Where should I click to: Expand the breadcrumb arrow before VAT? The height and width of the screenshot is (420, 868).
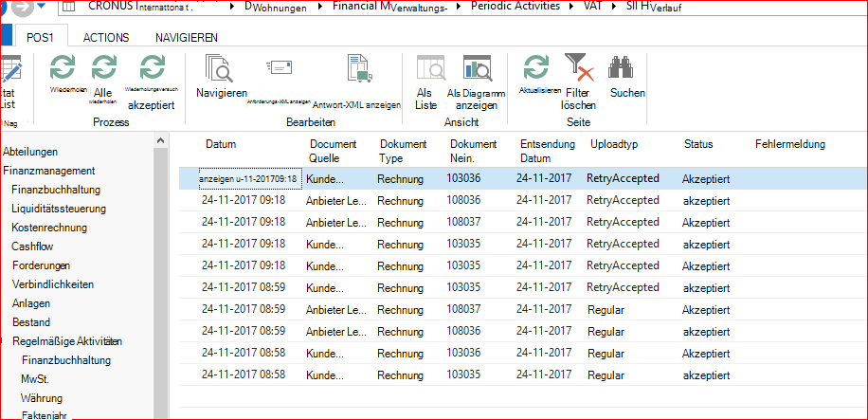(570, 7)
